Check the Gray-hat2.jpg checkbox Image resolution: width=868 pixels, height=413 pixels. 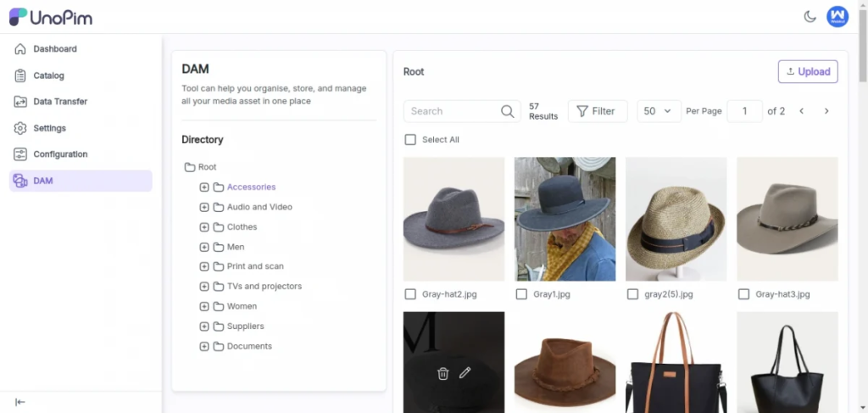tap(410, 294)
